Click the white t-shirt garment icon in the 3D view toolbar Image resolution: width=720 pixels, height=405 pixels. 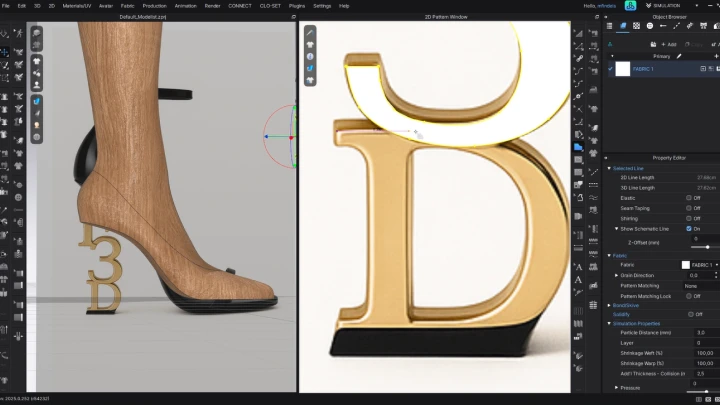click(36, 61)
